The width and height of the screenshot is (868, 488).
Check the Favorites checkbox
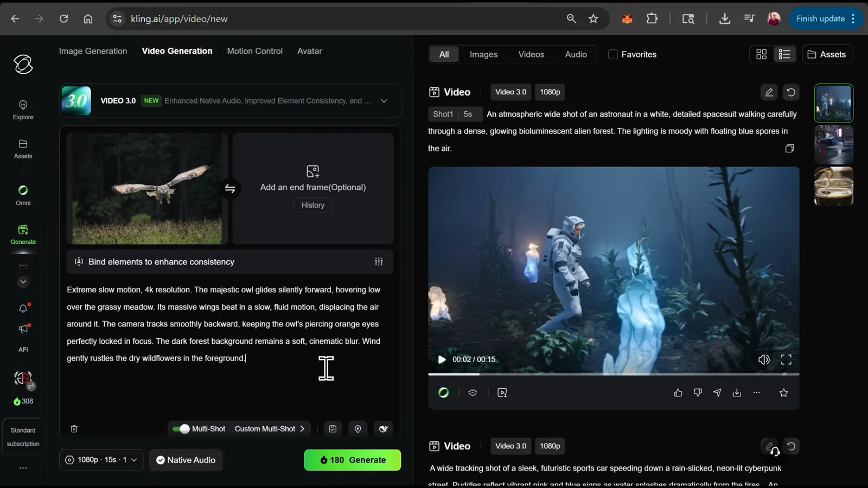613,54
